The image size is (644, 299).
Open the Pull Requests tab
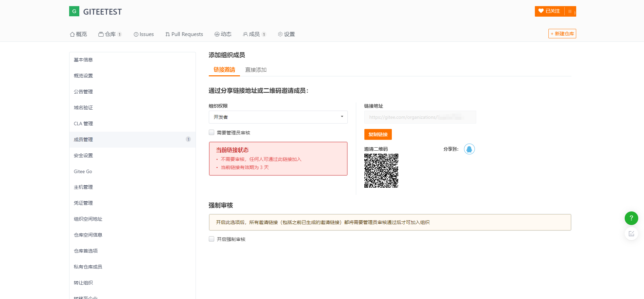(184, 34)
